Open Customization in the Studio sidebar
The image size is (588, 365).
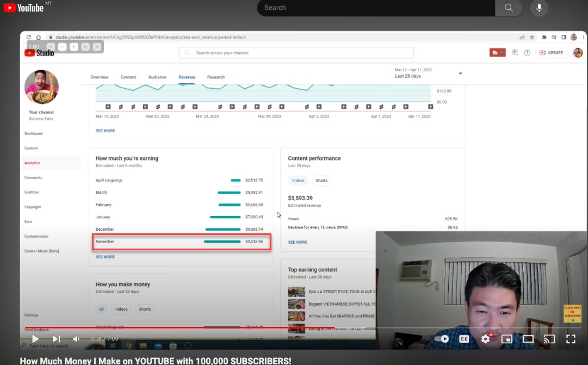click(36, 236)
